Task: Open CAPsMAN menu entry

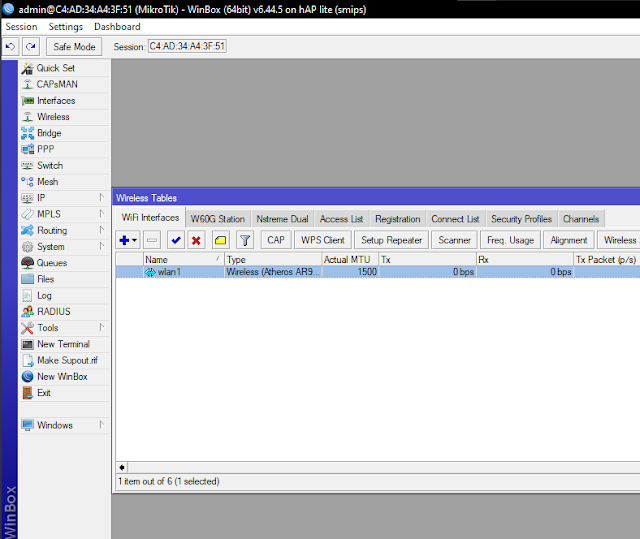Action: (64, 84)
